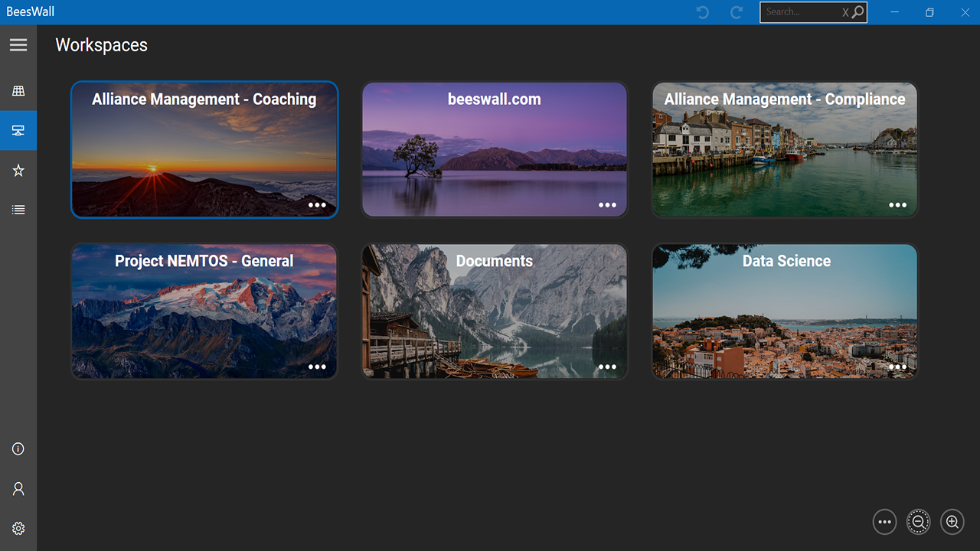This screenshot has width=980, height=551.
Task: Restore down the BeesWall window
Action: (x=929, y=12)
